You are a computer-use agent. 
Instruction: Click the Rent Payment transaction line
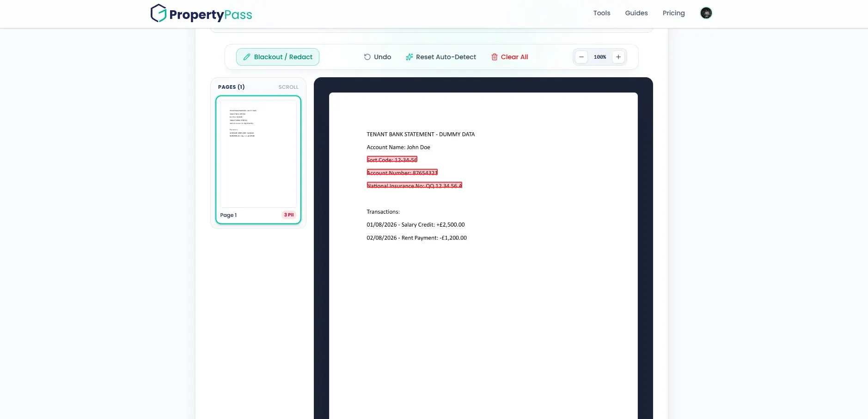(416, 238)
